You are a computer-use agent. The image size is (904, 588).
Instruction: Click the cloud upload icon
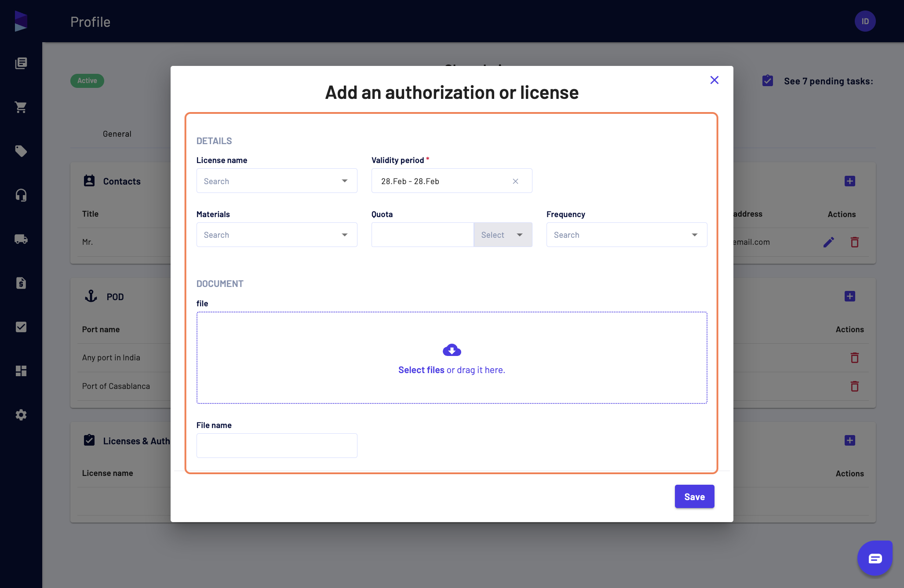[452, 350]
